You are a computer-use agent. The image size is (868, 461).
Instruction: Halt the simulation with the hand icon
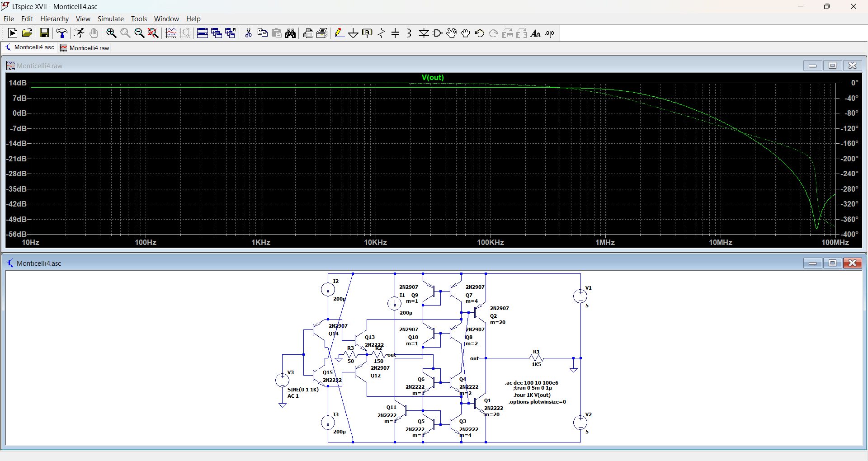pos(94,33)
